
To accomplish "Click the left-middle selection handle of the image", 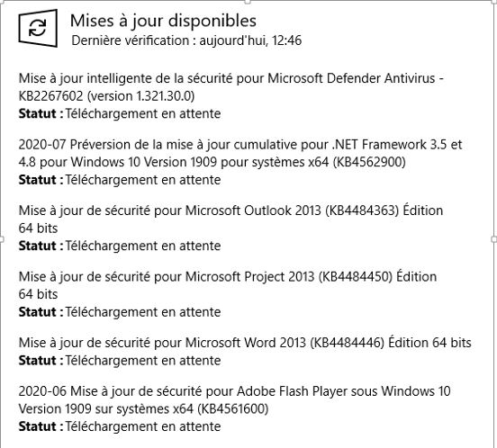I will pos(1,239).
